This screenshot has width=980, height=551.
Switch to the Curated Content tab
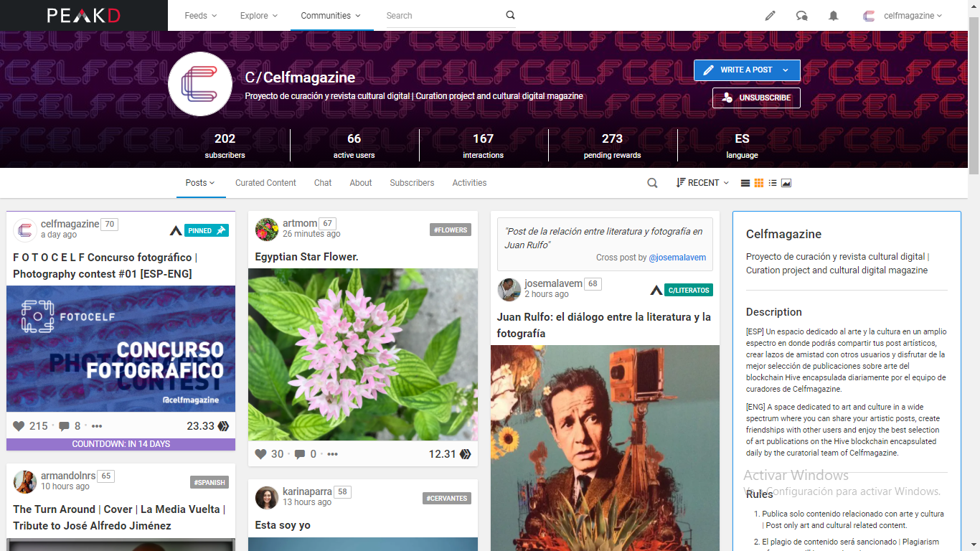click(265, 183)
